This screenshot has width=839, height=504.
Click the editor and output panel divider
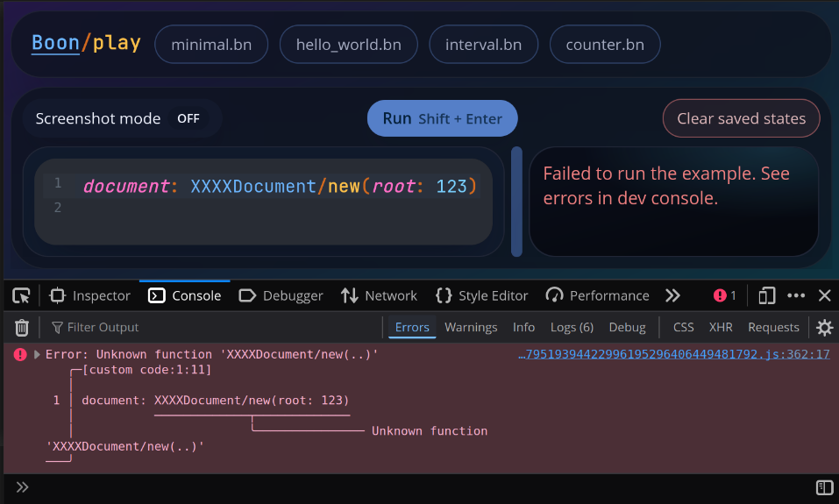(516, 202)
